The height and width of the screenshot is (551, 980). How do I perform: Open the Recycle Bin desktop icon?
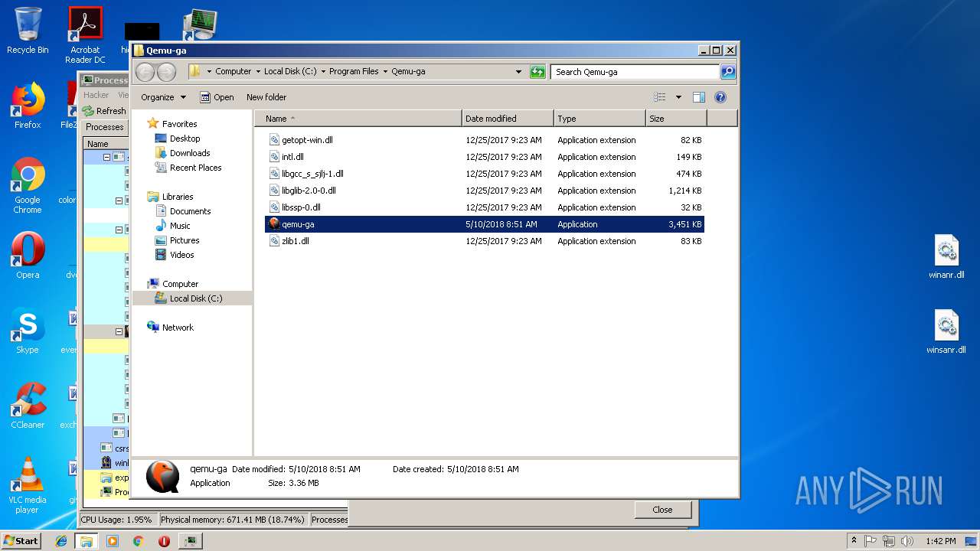pos(28,31)
